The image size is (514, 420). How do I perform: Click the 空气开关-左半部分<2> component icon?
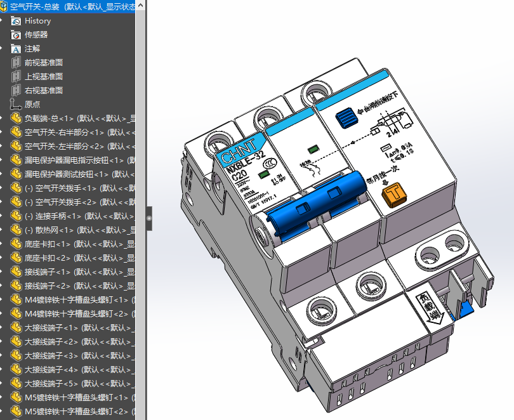click(x=16, y=146)
